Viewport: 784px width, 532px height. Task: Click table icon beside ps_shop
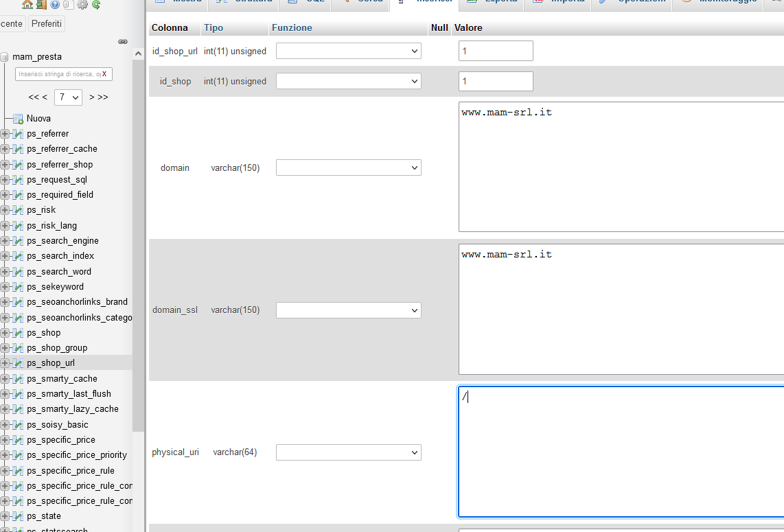click(18, 332)
